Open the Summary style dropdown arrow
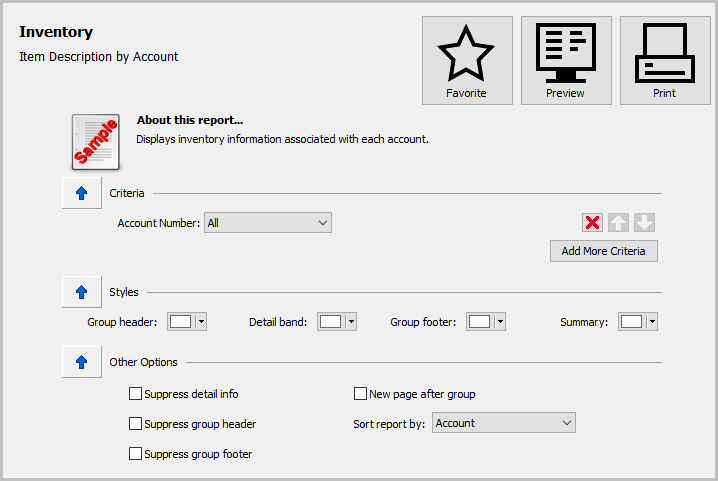Screen dimensions: 718x481 pyautogui.click(x=653, y=322)
